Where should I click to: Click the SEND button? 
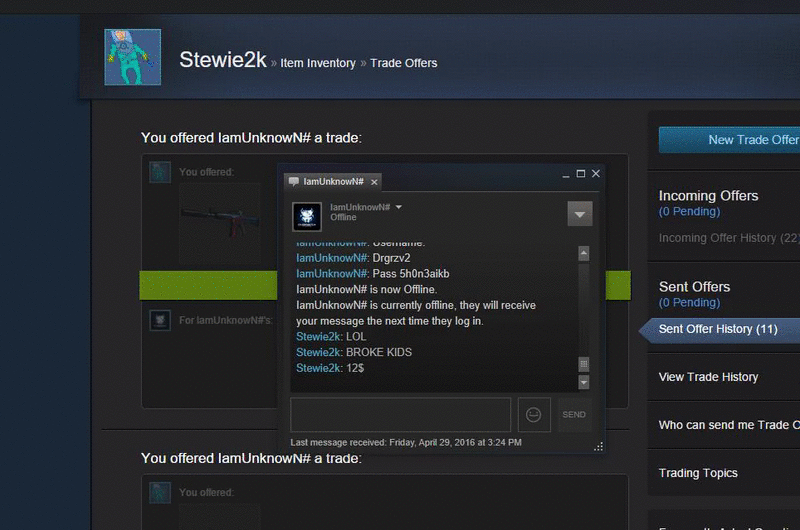point(574,415)
